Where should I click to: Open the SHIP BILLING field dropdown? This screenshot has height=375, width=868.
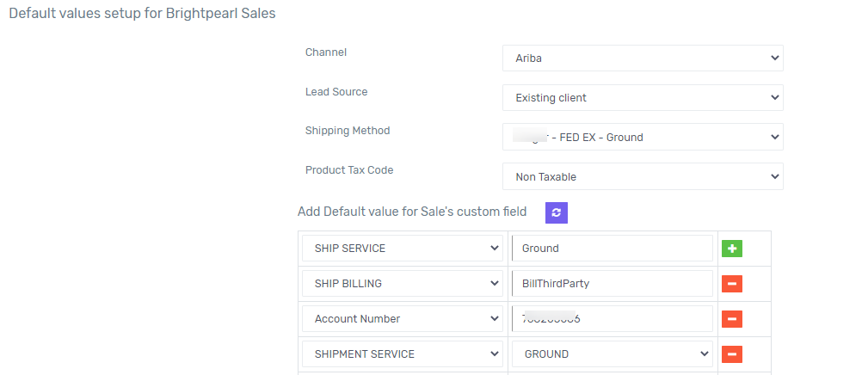(403, 284)
